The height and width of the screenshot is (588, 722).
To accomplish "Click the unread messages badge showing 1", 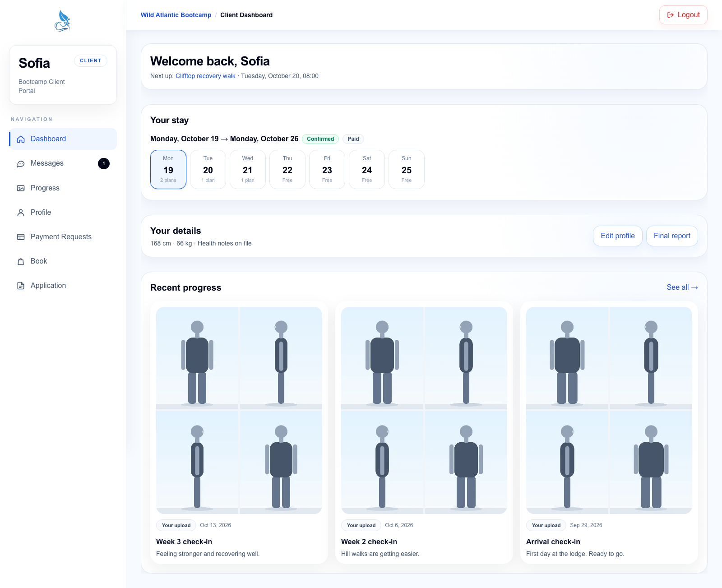I will point(104,163).
